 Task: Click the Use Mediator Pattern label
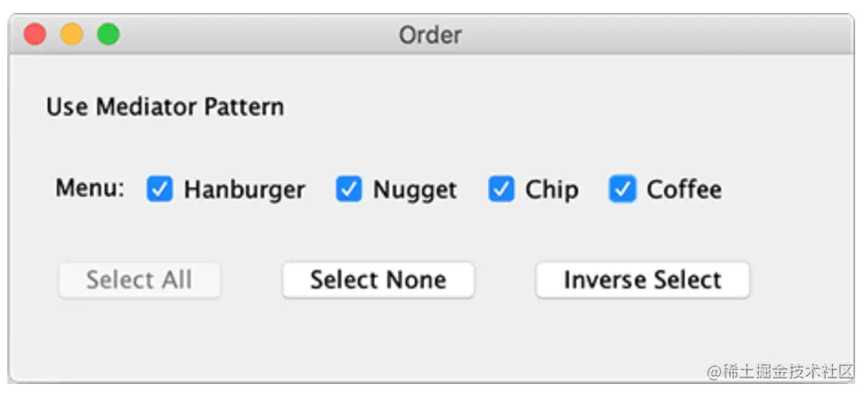tap(165, 107)
